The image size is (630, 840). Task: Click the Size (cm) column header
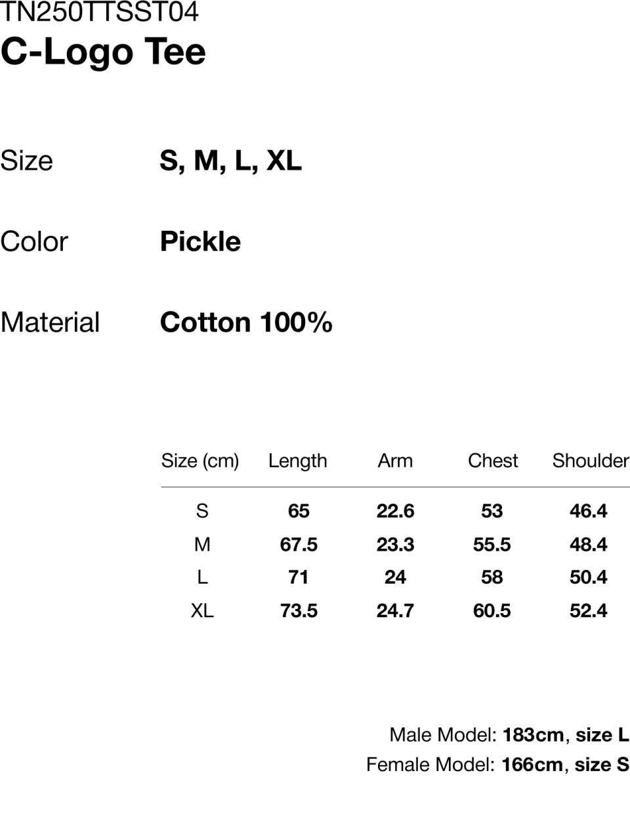tap(200, 461)
